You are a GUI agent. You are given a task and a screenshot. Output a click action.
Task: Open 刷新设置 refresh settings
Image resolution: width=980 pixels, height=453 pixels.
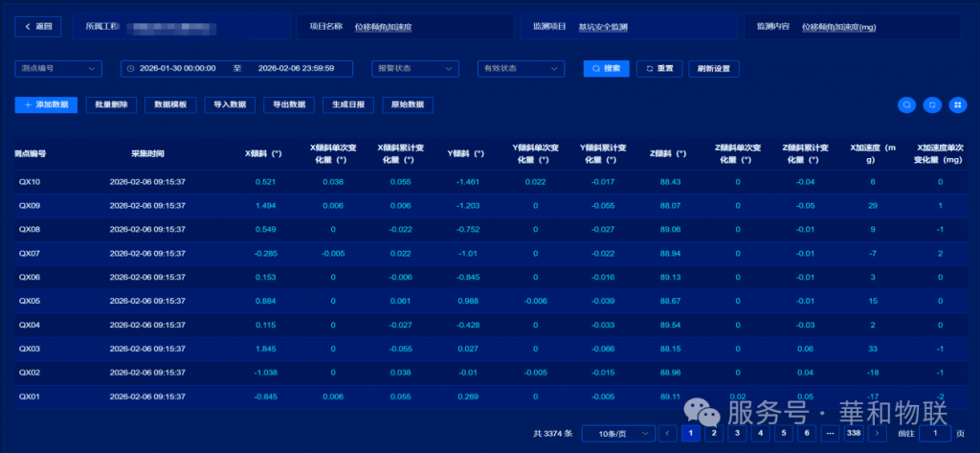[x=714, y=68]
